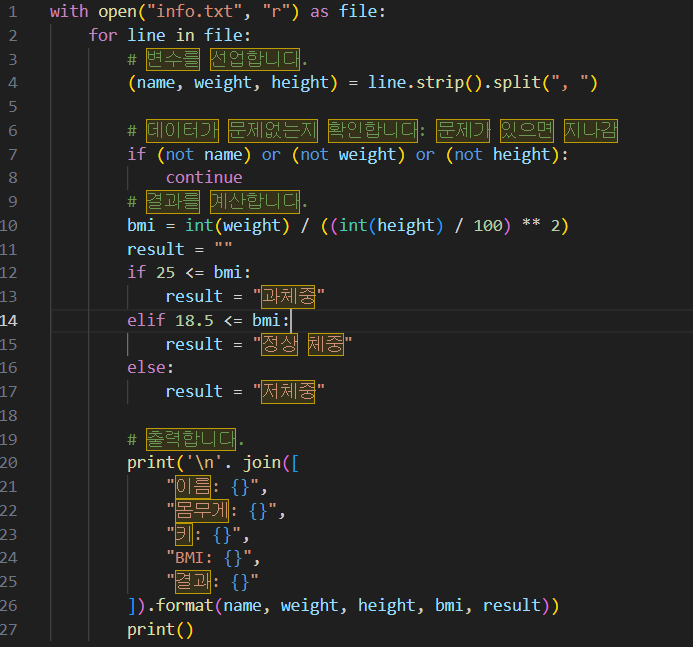Viewport: 693px width, 647px height.
Task: Click the '몸무게' string on line 22
Action: coord(202,511)
